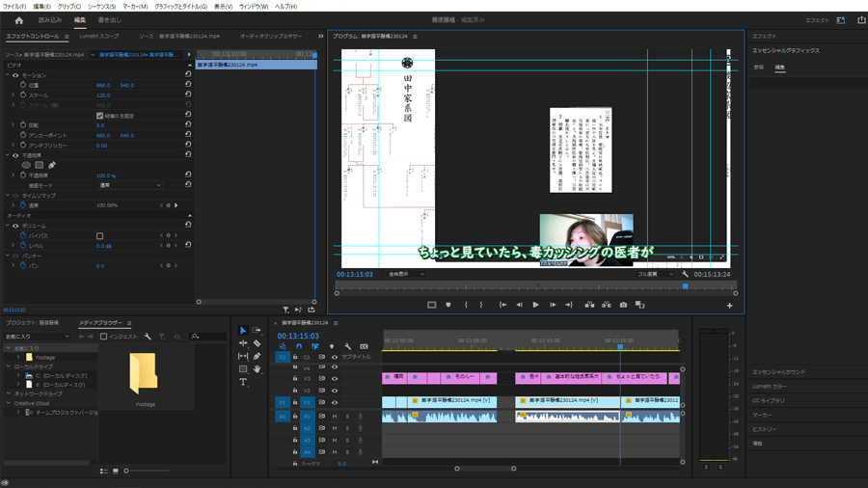The image size is (868, 488).
Task: Open timeline display settings wrench
Action: [x=347, y=346]
